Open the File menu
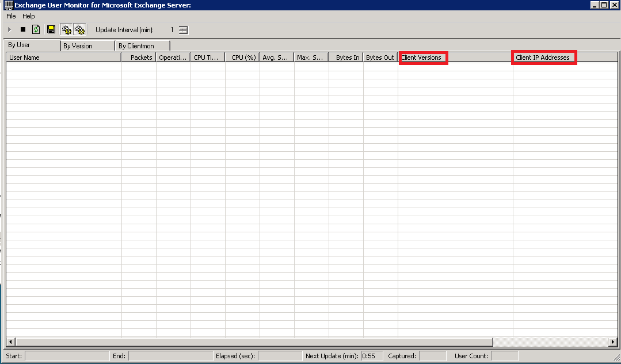The image size is (621, 364). pyautogui.click(x=11, y=16)
